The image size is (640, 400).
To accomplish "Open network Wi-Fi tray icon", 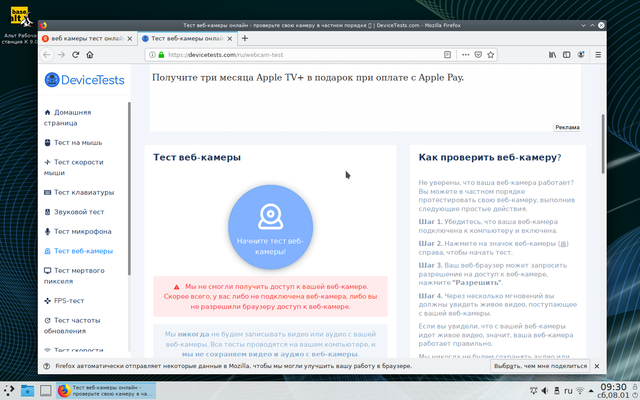I will coord(580,391).
